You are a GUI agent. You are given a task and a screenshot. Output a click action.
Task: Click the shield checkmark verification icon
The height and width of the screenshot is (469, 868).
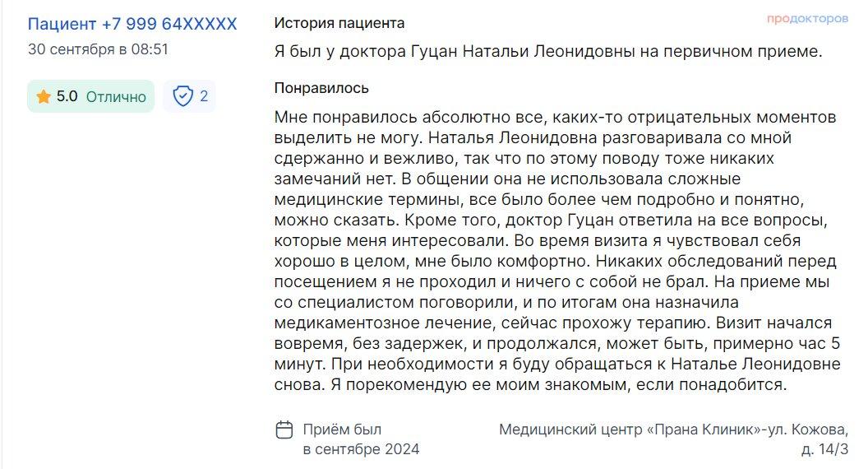(x=182, y=96)
